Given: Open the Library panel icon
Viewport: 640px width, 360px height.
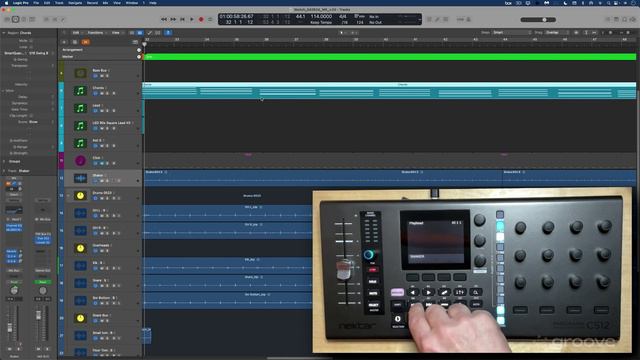Looking at the screenshot, I should coord(7,19).
